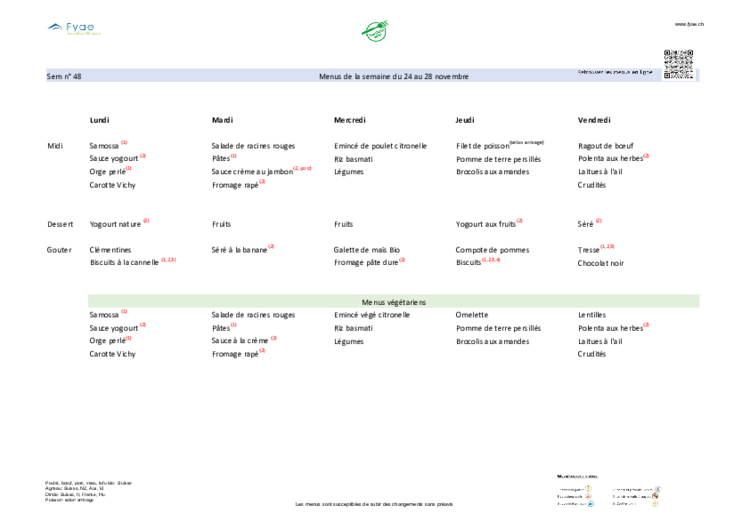Click the Fyae logo
The image size is (750, 529).
(73, 27)
